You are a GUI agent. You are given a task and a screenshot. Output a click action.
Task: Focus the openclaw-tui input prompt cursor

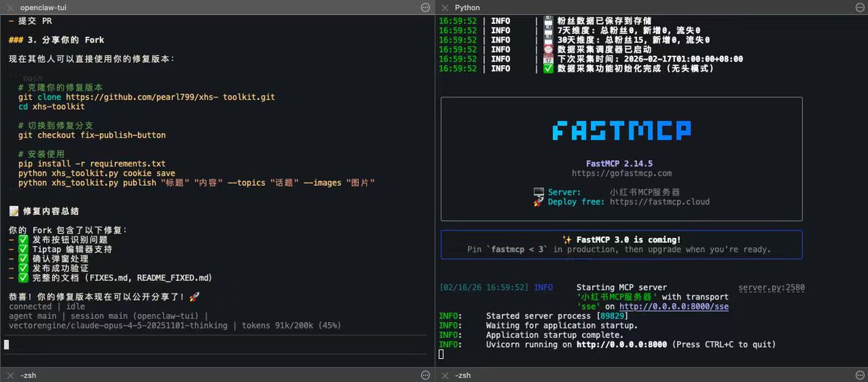tap(7, 344)
